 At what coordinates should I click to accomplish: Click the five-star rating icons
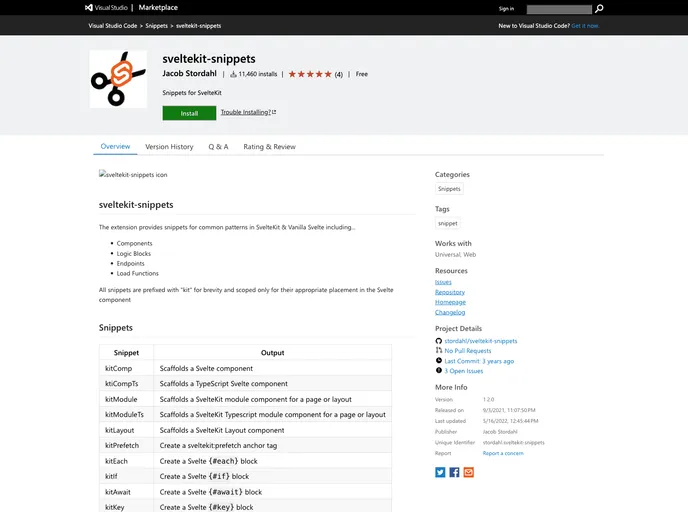click(310, 74)
